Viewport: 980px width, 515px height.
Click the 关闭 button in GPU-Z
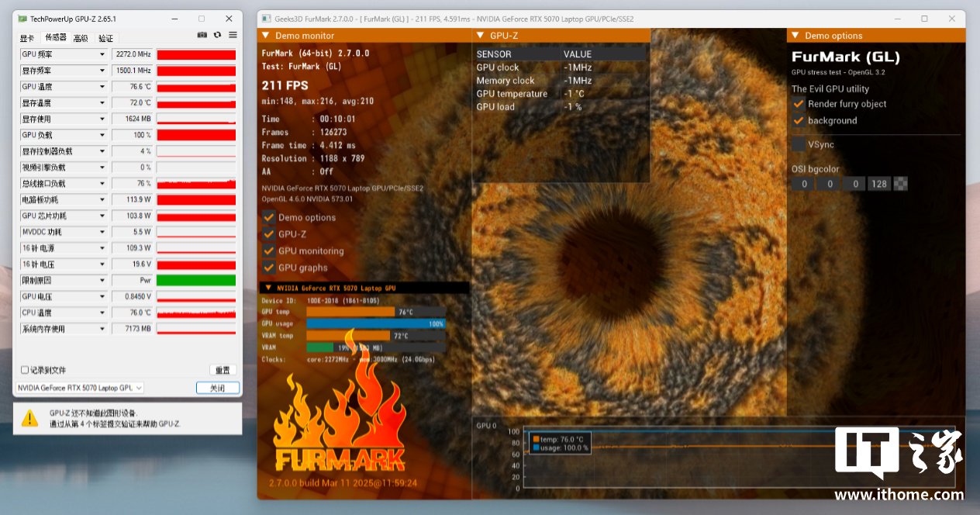tap(218, 388)
